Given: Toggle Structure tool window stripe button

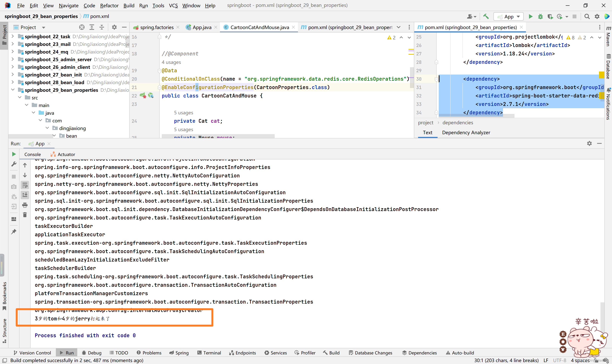Looking at the screenshot, I should (x=4, y=331).
